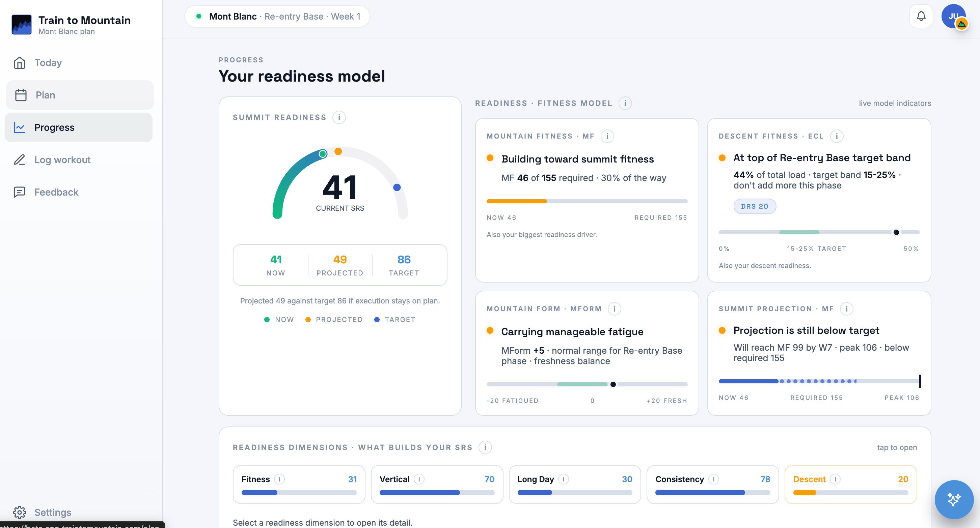Open the Consistency dimension card
The height and width of the screenshot is (528, 980).
click(713, 485)
